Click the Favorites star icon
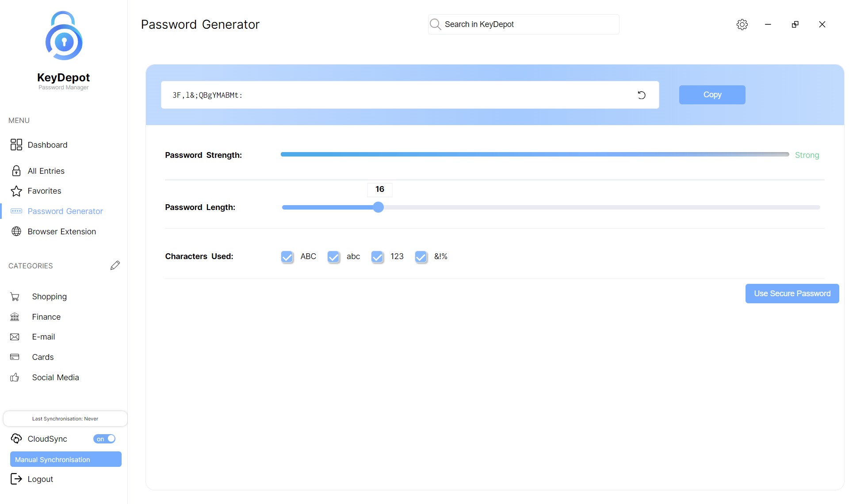Viewport: 849px width, 504px height. click(x=16, y=191)
